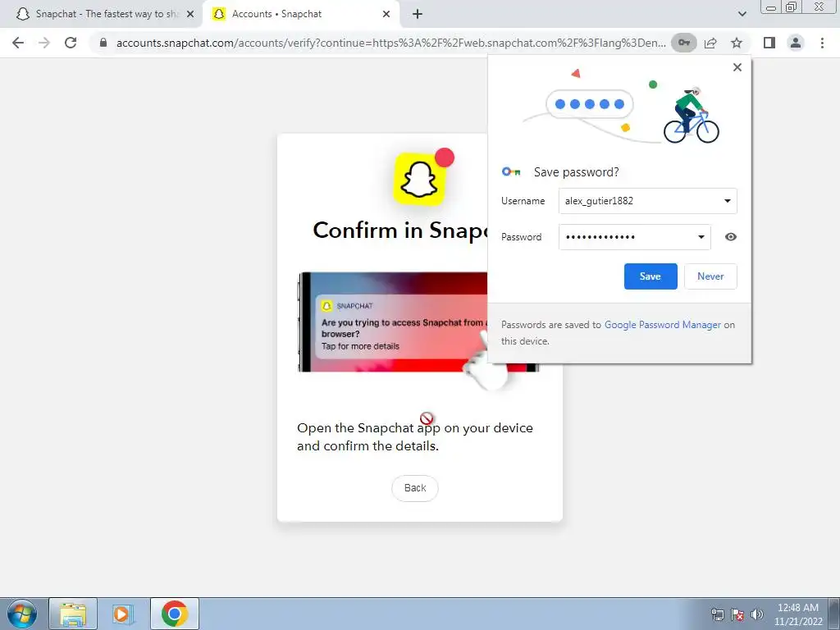Click the Action Center flag icon

point(737,614)
